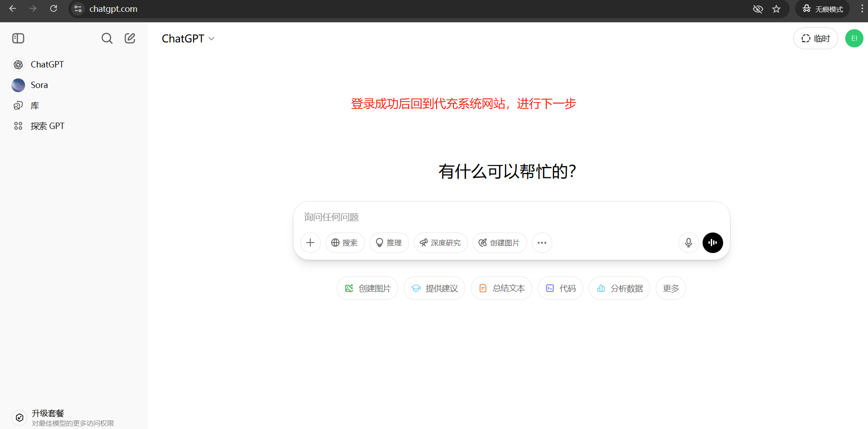Click the 创建图片 suggestion chip

click(x=367, y=288)
